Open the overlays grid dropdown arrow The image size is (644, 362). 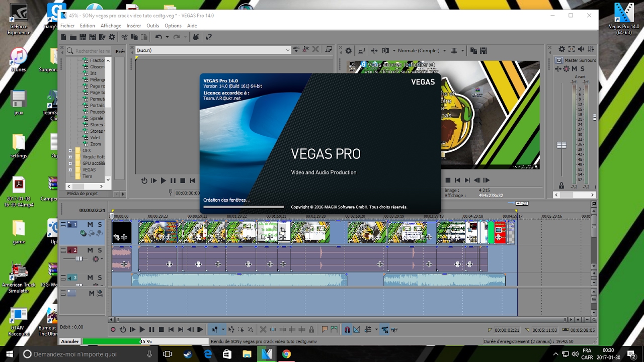[x=462, y=50]
